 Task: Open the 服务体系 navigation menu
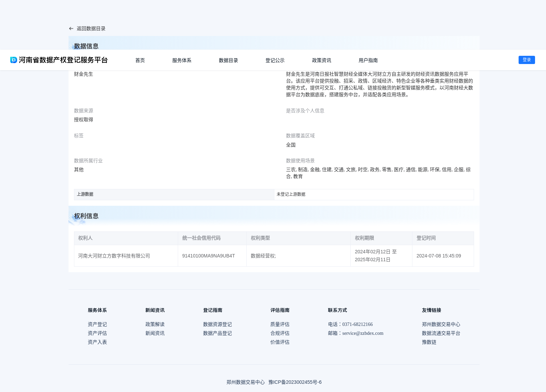point(182,60)
